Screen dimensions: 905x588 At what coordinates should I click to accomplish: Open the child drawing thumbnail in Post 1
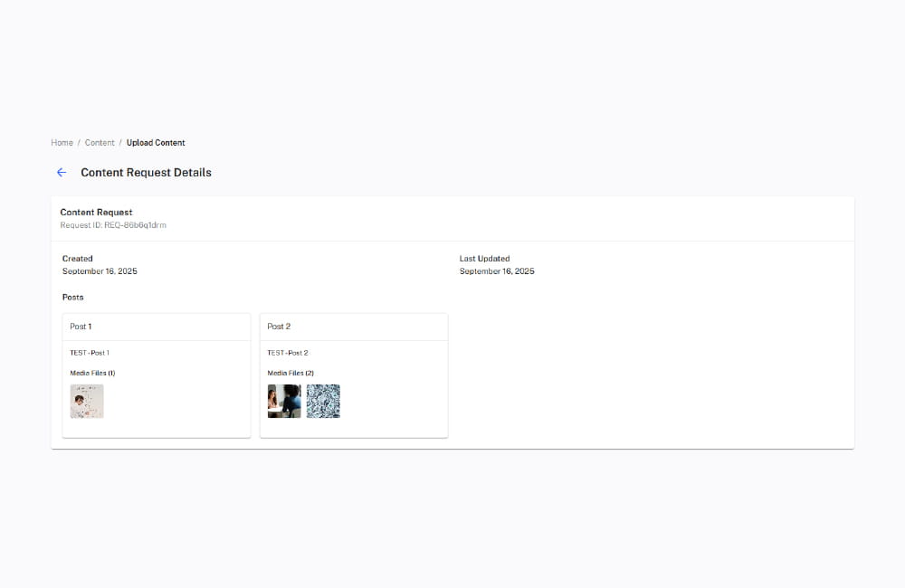tap(86, 401)
